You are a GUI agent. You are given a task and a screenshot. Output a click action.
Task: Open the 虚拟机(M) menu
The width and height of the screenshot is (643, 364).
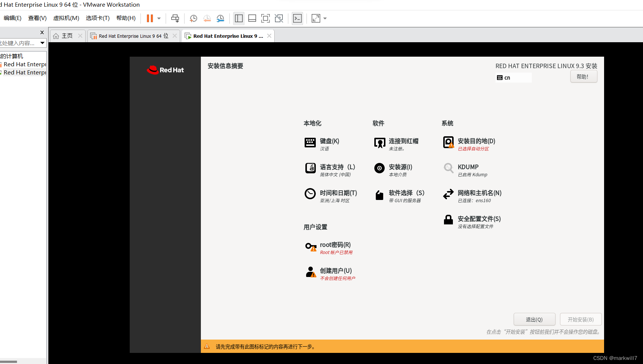66,18
